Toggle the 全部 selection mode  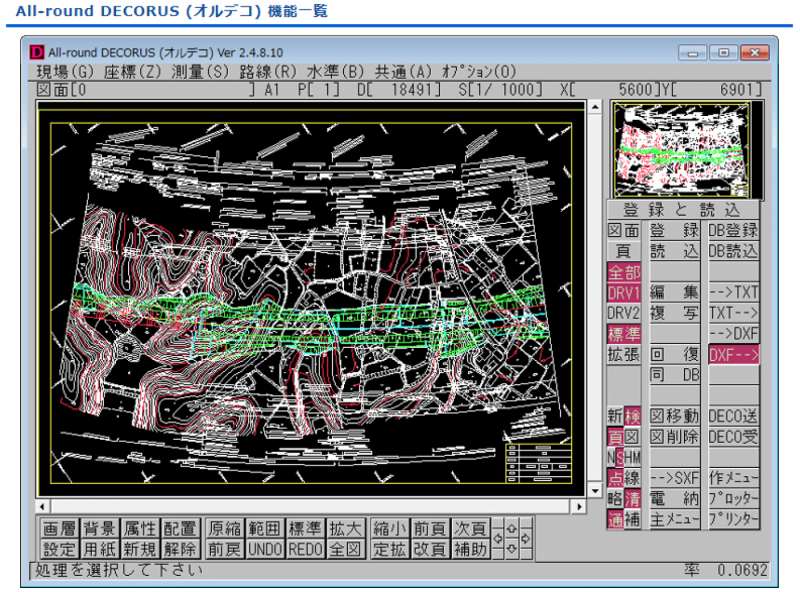[624, 272]
